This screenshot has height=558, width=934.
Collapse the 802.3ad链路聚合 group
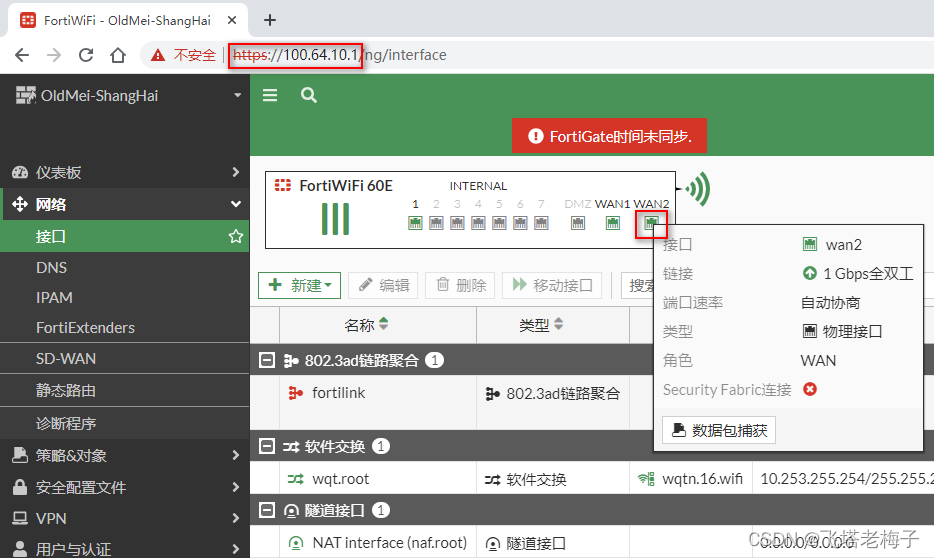coord(267,360)
